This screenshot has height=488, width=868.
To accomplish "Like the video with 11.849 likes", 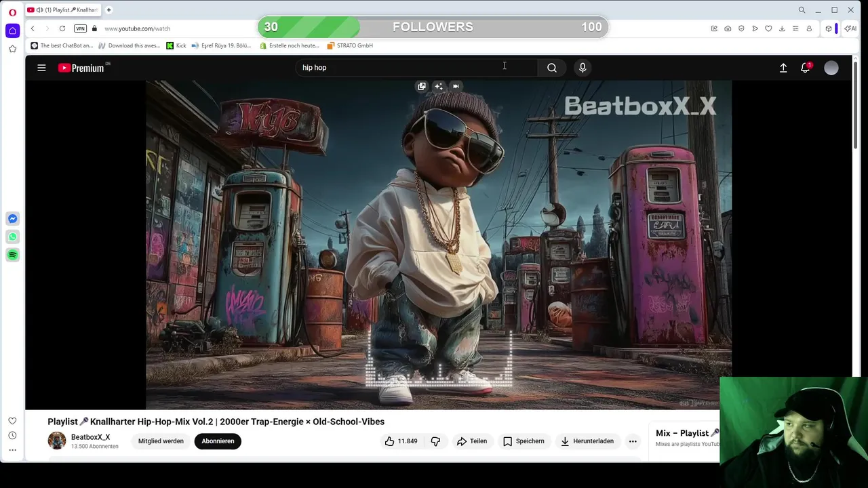I will tap(401, 441).
